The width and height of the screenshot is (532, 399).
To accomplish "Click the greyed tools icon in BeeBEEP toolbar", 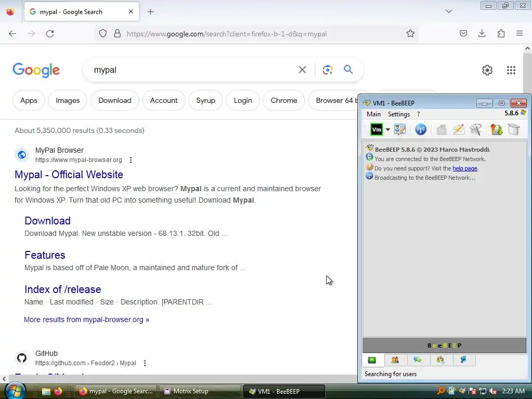I will 476,129.
